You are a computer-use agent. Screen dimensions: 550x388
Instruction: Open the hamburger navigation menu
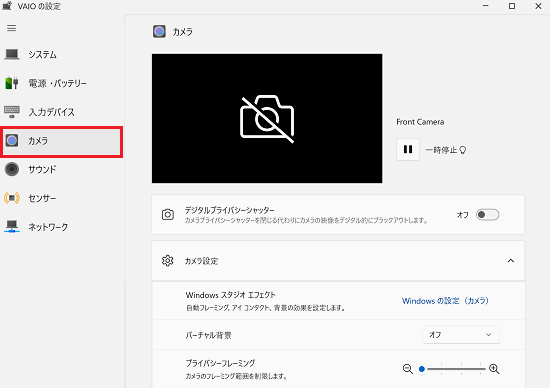(x=12, y=28)
